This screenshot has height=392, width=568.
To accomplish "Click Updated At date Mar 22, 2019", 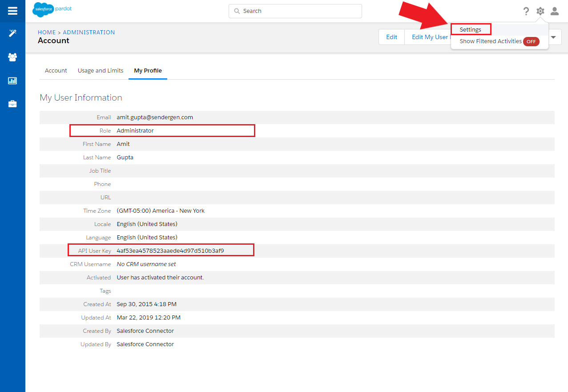I will pyautogui.click(x=149, y=318).
